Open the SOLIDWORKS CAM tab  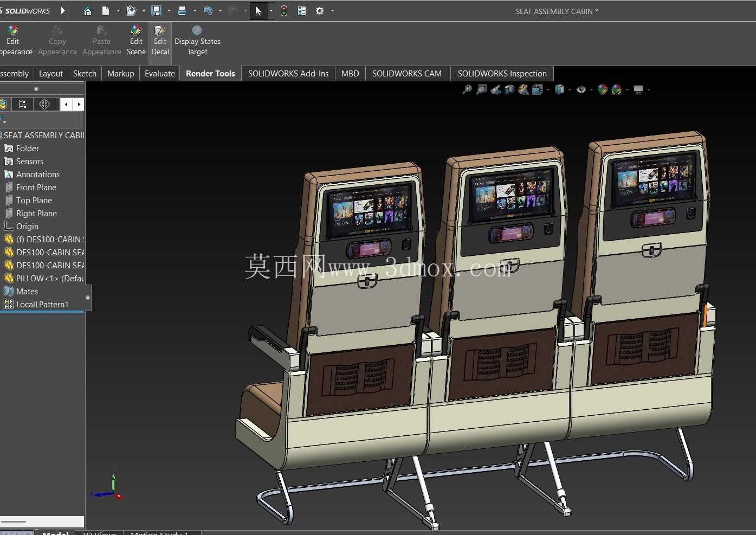coord(407,74)
